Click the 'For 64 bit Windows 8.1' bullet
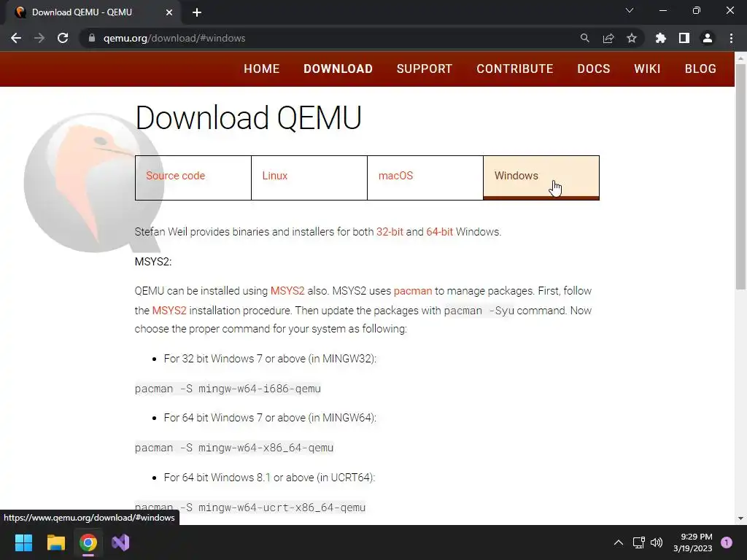Screen dimensions: 747x560 [269, 477]
